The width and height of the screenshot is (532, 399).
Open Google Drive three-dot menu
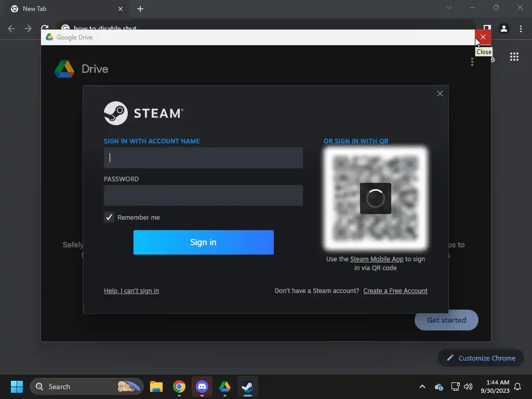click(472, 62)
